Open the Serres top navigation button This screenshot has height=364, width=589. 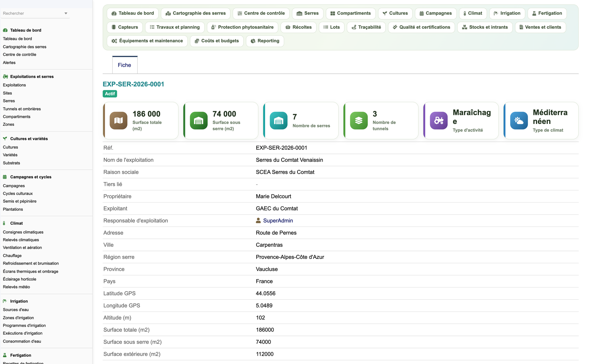click(x=308, y=13)
